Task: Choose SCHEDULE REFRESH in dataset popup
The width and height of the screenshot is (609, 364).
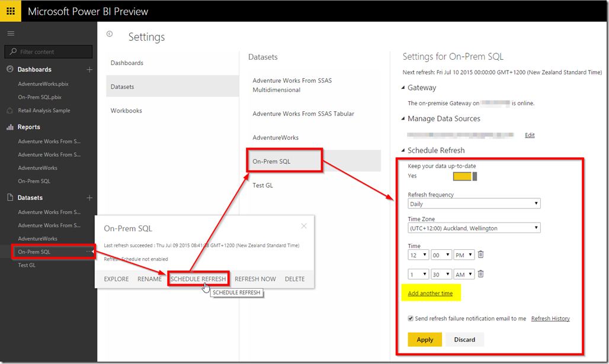Action: tap(198, 279)
